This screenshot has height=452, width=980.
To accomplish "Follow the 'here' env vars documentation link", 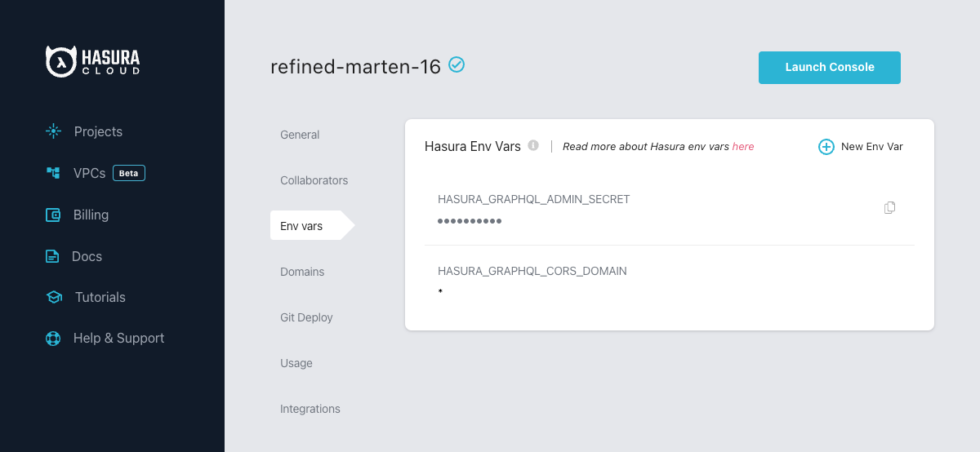I will point(743,147).
